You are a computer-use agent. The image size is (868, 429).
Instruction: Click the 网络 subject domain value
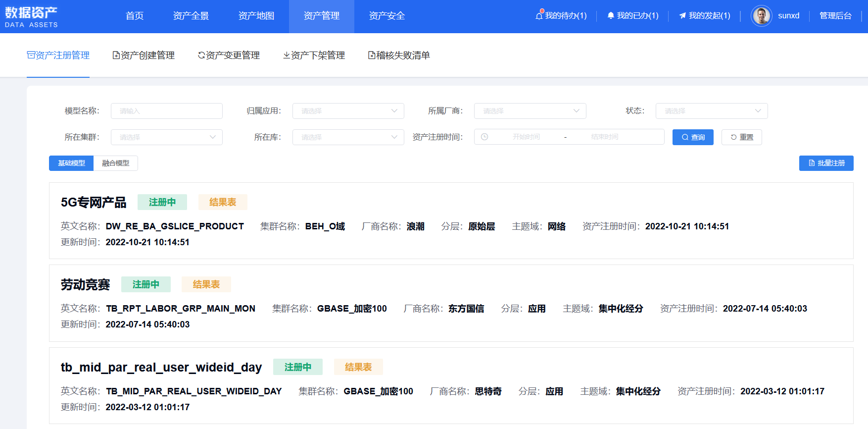click(x=557, y=226)
